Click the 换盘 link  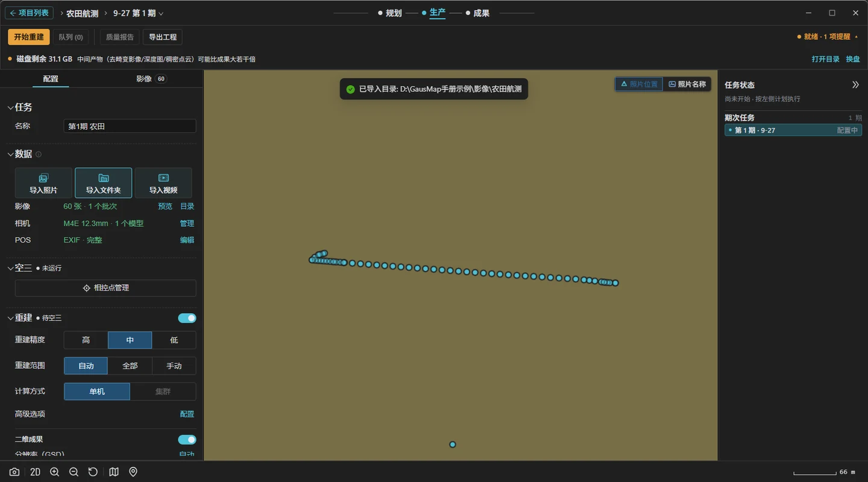coord(853,59)
